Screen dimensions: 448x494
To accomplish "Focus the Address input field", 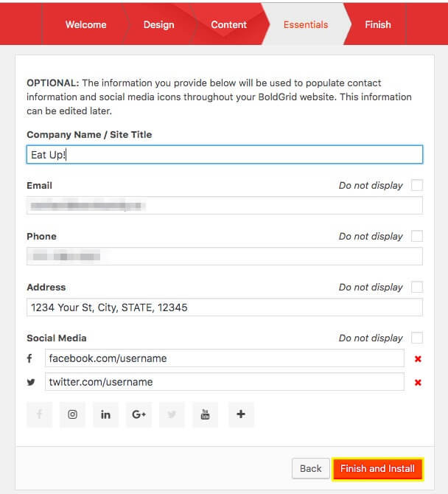I will [225, 307].
